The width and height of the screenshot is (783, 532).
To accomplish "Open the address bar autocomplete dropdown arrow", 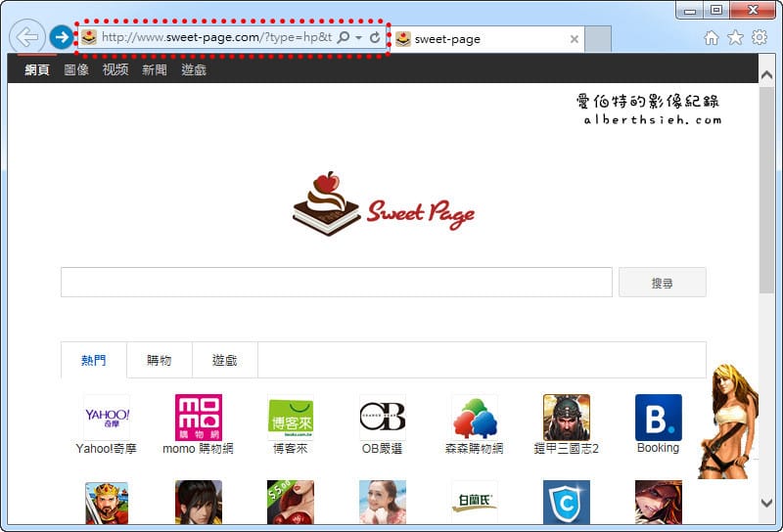I will click(358, 37).
